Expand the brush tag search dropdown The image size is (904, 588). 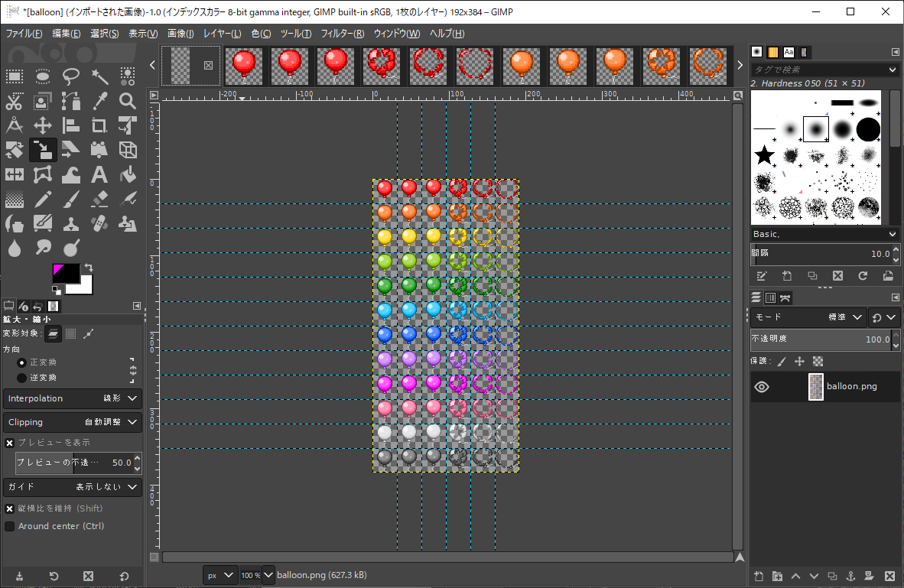tap(893, 70)
